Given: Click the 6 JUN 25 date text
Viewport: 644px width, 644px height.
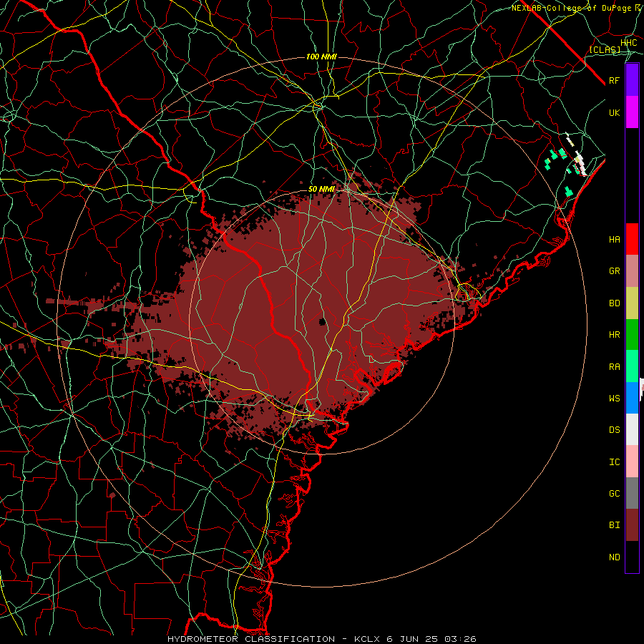Looking at the screenshot, I should [x=411, y=639].
